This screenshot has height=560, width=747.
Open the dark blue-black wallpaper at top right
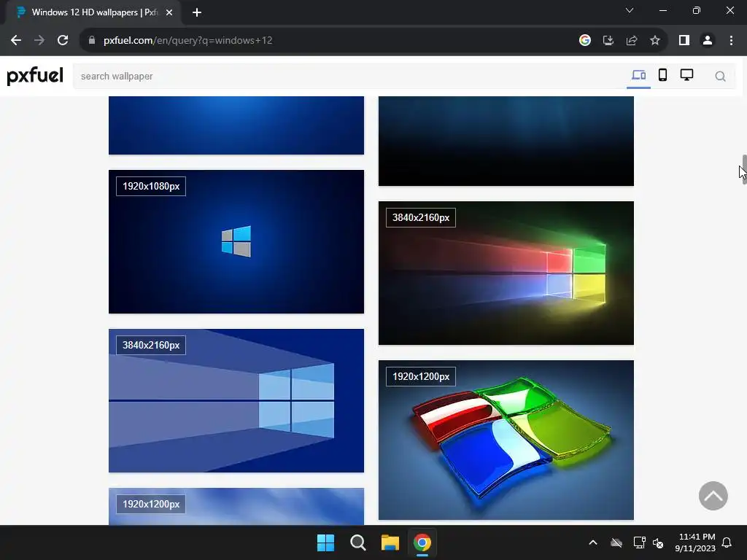(x=506, y=141)
